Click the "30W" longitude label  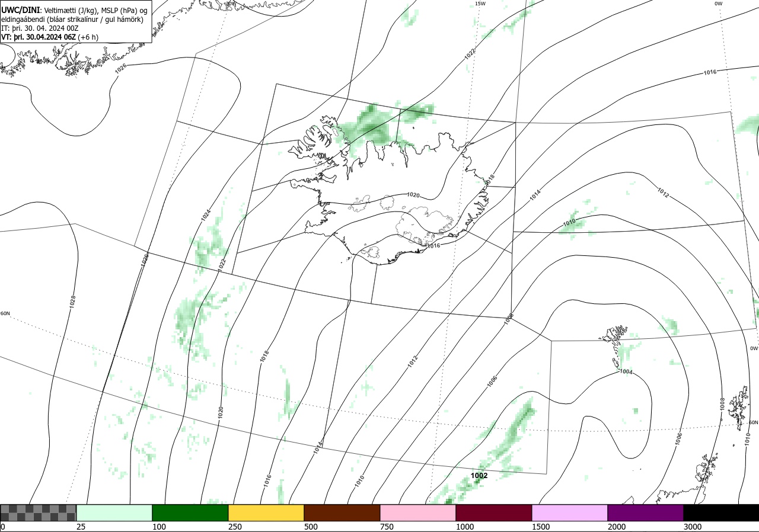(231, 4)
